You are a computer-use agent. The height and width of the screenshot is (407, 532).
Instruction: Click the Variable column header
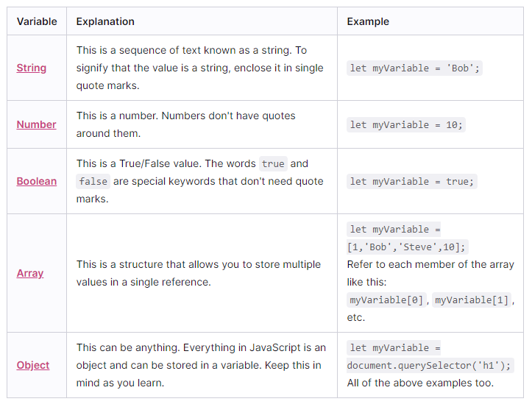pyautogui.click(x=37, y=21)
